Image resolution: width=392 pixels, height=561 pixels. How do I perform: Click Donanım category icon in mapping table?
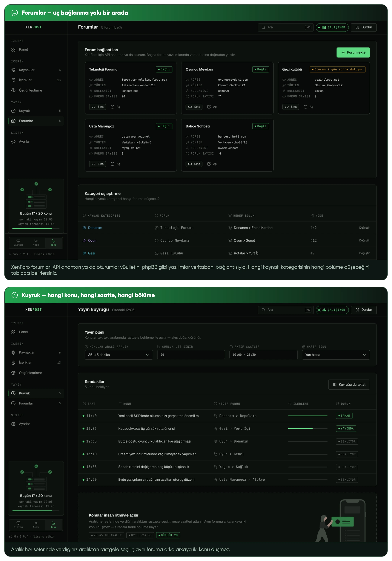(84, 228)
